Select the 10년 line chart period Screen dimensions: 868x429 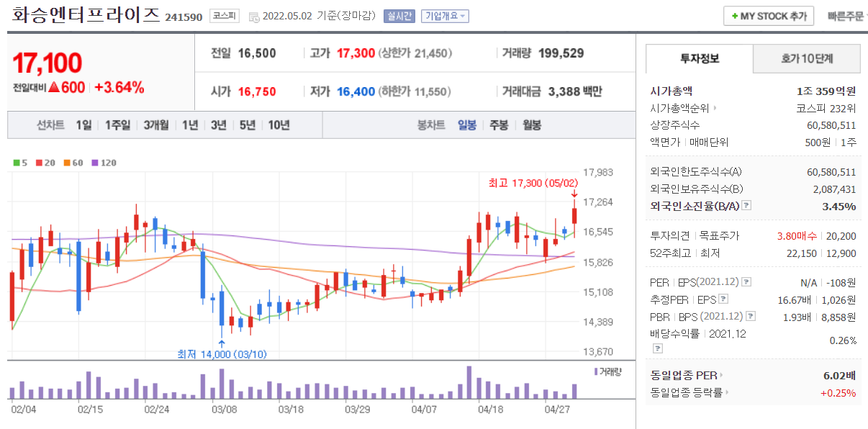[279, 125]
